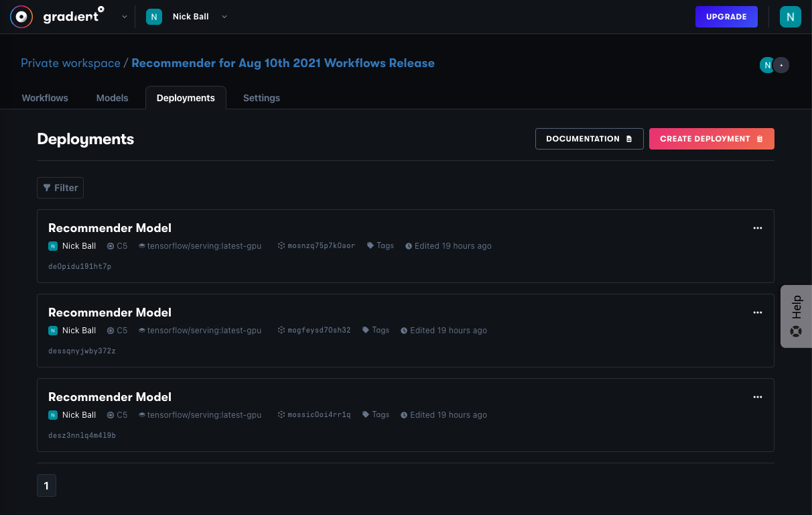Follow the Private workspace breadcrumb link
Image resolution: width=812 pixels, height=515 pixels.
pyautogui.click(x=70, y=63)
